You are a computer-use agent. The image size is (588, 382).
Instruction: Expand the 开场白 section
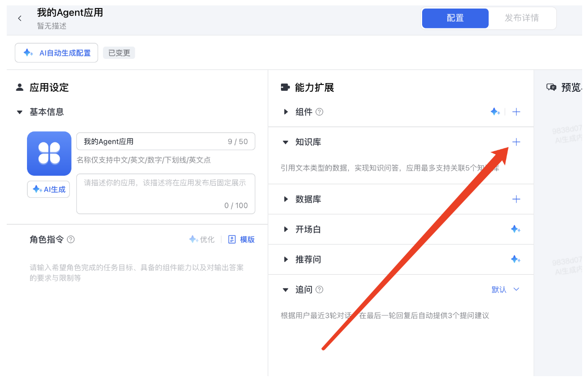[x=286, y=229]
